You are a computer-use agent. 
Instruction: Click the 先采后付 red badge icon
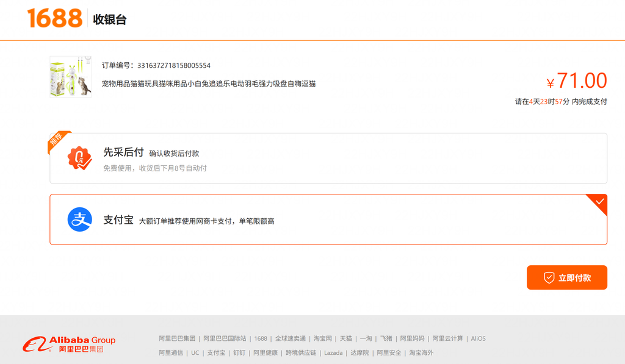tap(80, 158)
